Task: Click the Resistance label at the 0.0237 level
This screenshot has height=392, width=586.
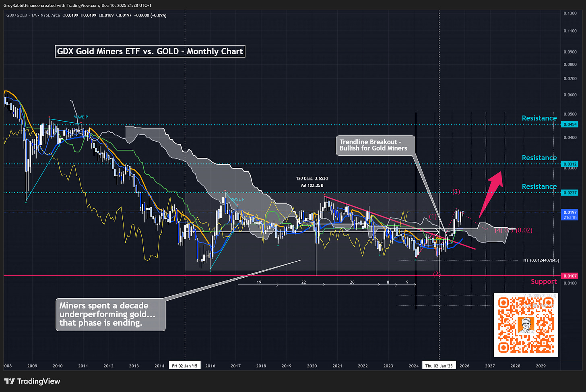Action: (x=539, y=186)
